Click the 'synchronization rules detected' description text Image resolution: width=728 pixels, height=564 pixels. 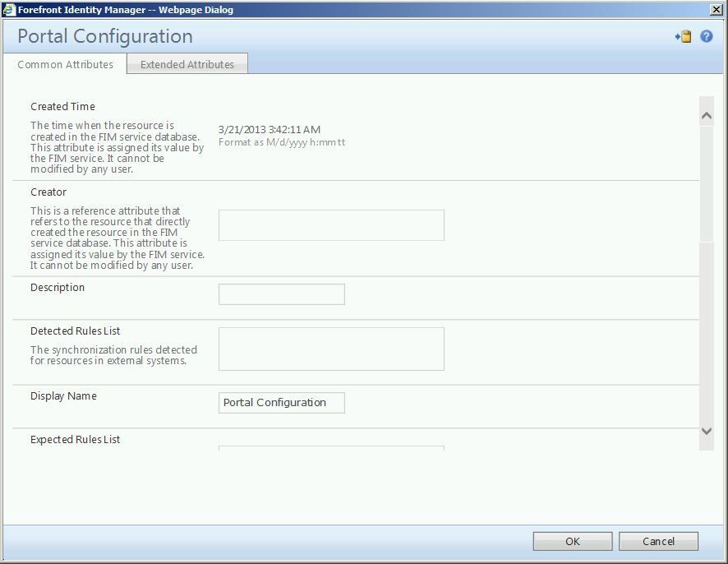pyautogui.click(x=113, y=355)
